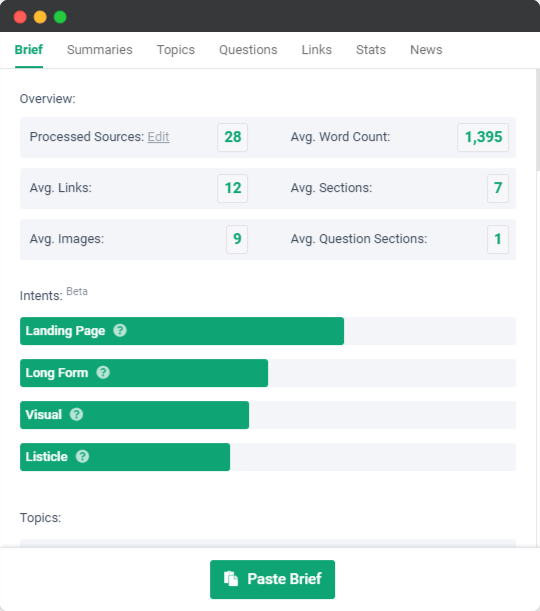Click the Long Form intent bar
540x611 pixels.
(144, 373)
